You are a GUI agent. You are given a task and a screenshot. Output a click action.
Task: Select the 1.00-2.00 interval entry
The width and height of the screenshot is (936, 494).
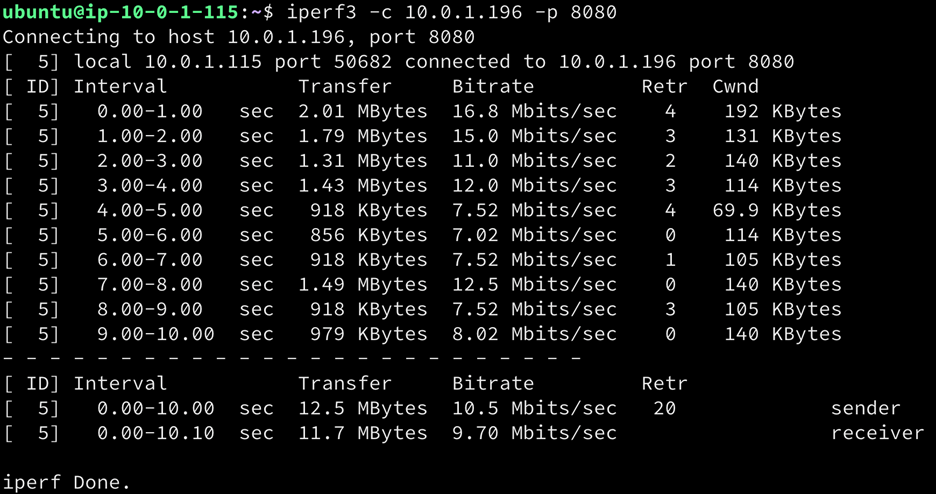click(150, 136)
